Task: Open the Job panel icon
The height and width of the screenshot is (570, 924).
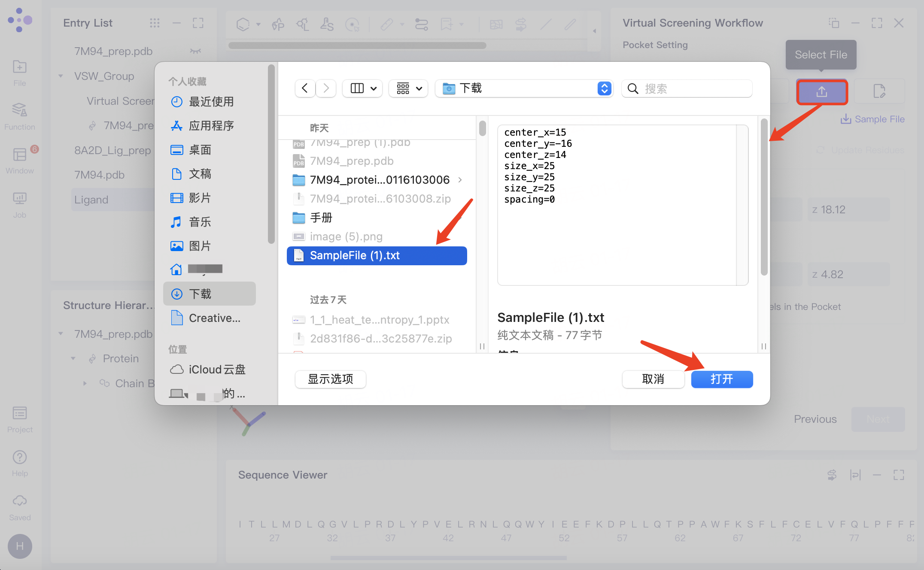Action: click(x=19, y=198)
